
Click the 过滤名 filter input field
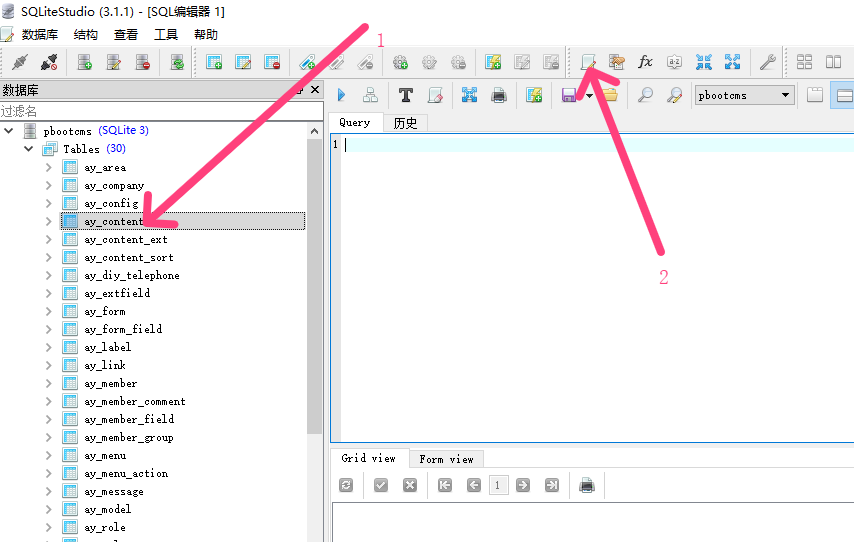point(150,111)
